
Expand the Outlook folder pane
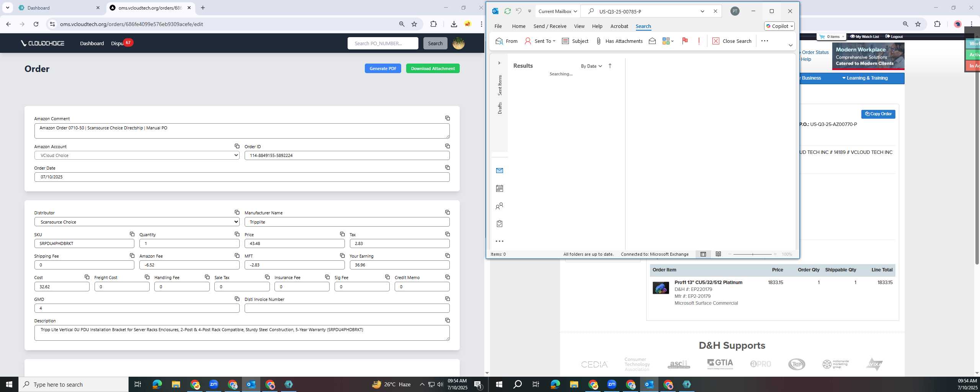[499, 63]
